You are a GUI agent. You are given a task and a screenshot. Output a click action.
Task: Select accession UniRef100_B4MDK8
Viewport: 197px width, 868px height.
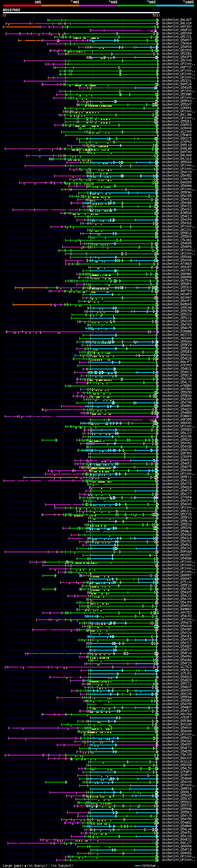(x=177, y=304)
